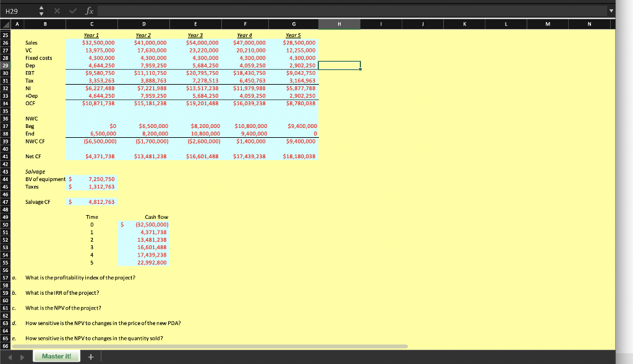The image size is (633, 364).
Task: Click the Salvage heading cell
Action: pos(35,172)
